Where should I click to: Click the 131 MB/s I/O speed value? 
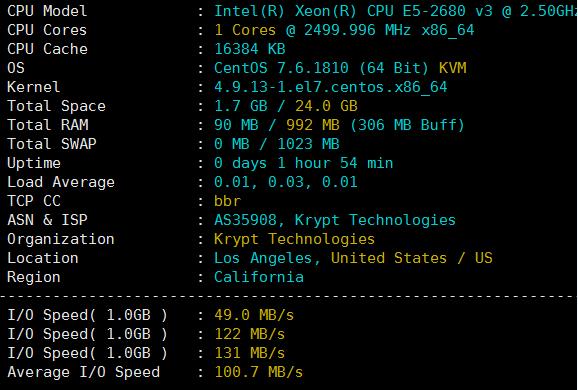[x=250, y=353]
